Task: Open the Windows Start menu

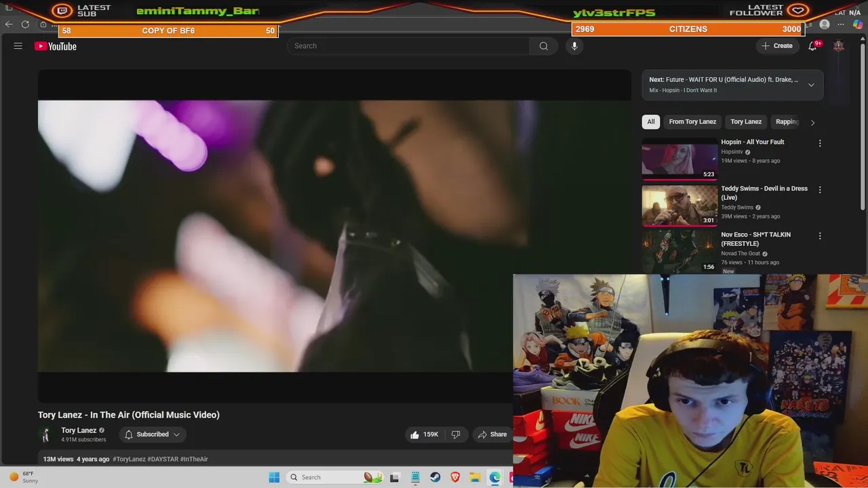Action: tap(274, 477)
